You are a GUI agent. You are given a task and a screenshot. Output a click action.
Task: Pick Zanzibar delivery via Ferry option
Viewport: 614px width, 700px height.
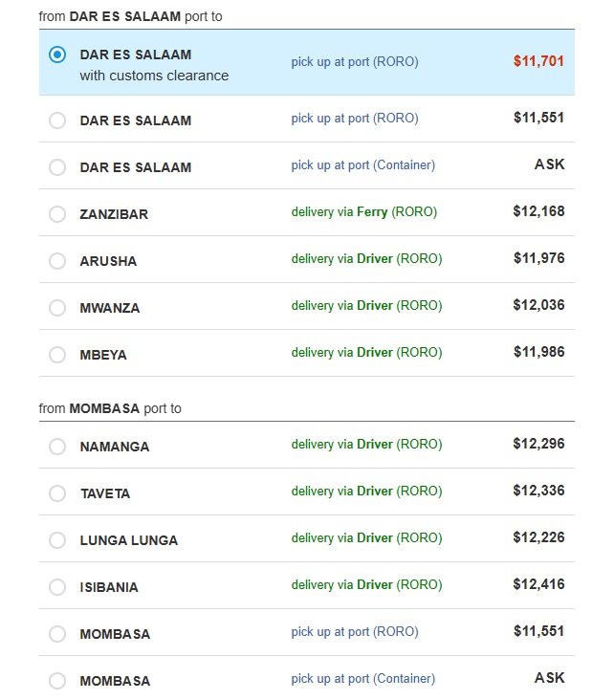[57, 214]
